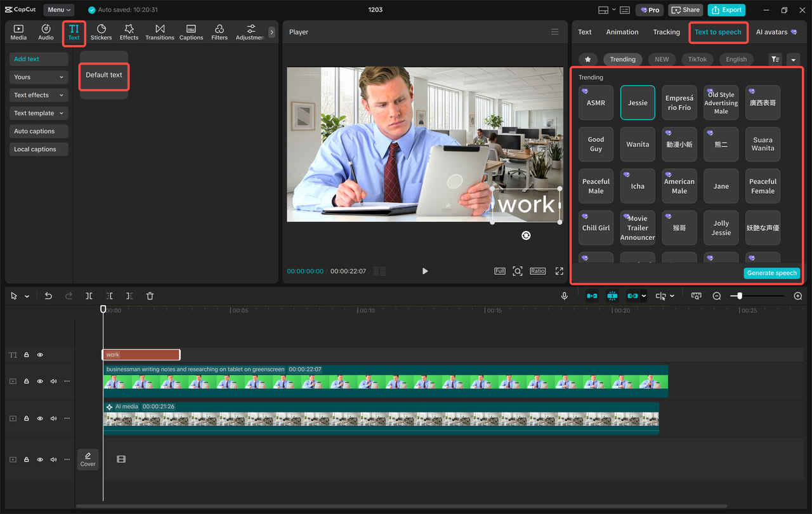Mute the businessman greenscreen video track
The width and height of the screenshot is (812, 514).
coord(53,381)
